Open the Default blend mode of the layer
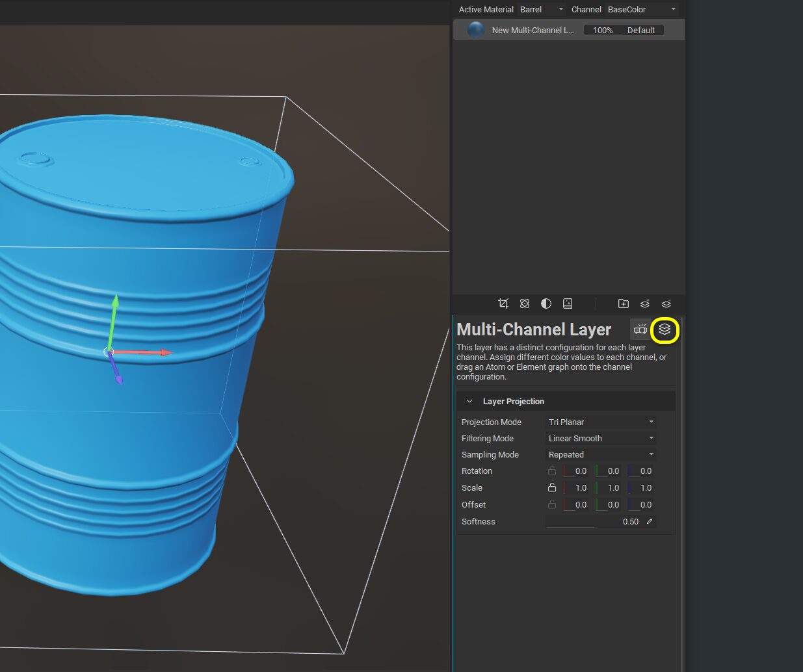 pyautogui.click(x=641, y=30)
